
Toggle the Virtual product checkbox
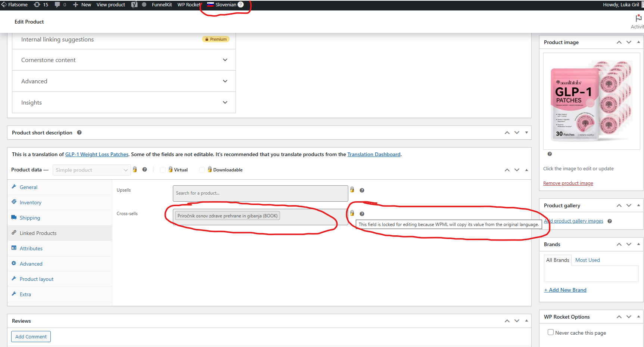pos(163,170)
